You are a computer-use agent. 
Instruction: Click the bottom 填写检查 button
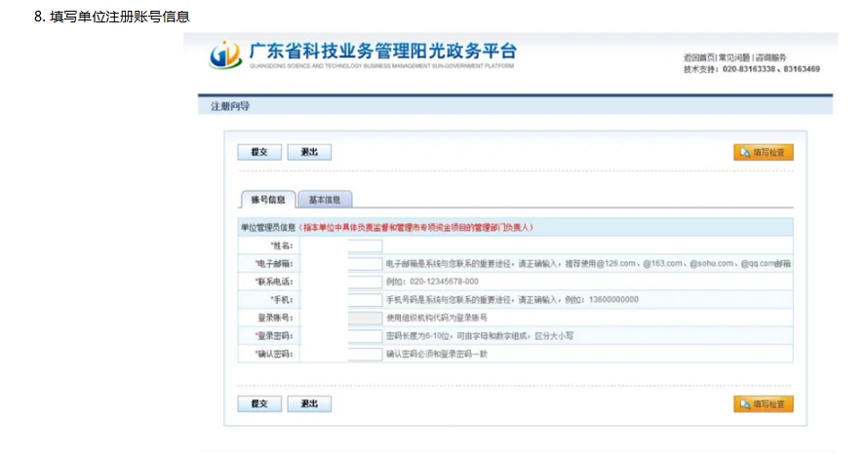(x=764, y=404)
